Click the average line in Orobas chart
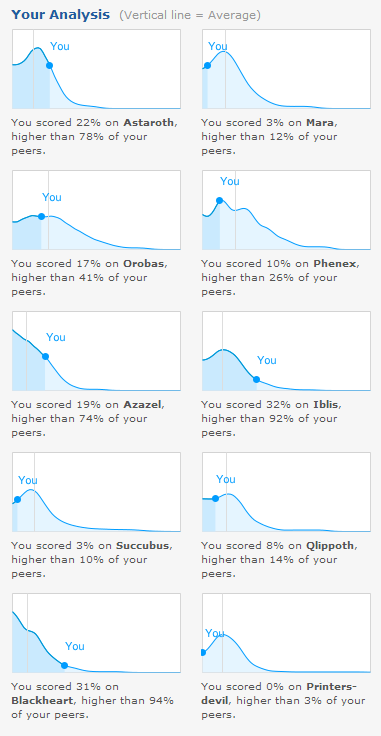 click(x=49, y=210)
